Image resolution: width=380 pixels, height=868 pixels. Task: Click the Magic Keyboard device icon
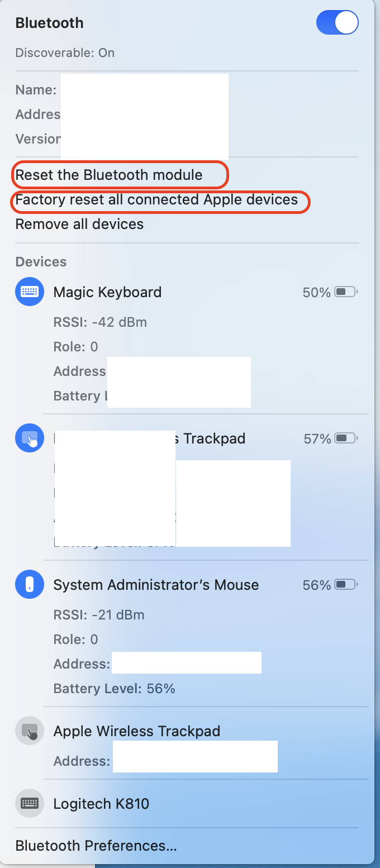click(30, 292)
